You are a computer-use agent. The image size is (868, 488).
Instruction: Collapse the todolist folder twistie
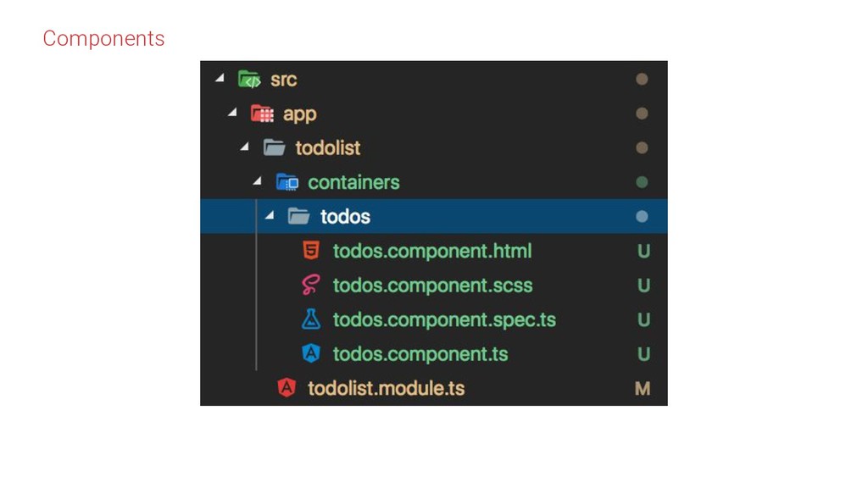click(245, 147)
